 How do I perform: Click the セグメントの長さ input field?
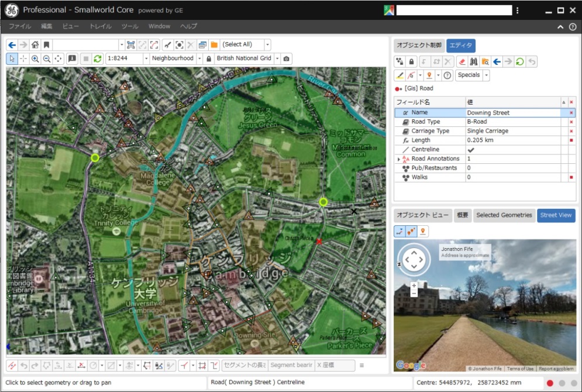[x=245, y=366]
